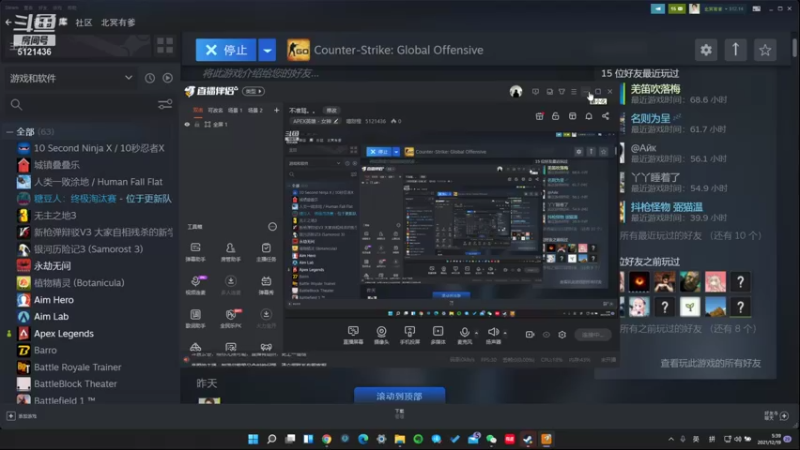Image resolution: width=800 pixels, height=450 pixels.
Task: Toggle lock for 全屏1 source
Action: (x=197, y=124)
